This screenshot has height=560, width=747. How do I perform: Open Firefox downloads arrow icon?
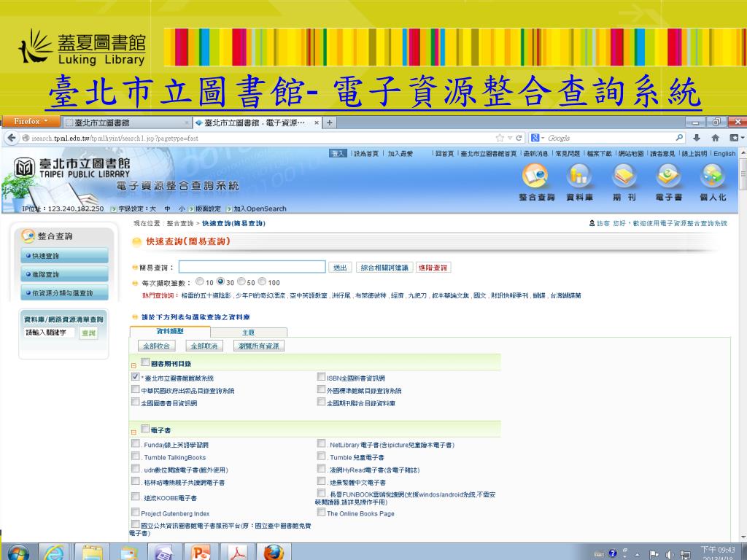697,138
